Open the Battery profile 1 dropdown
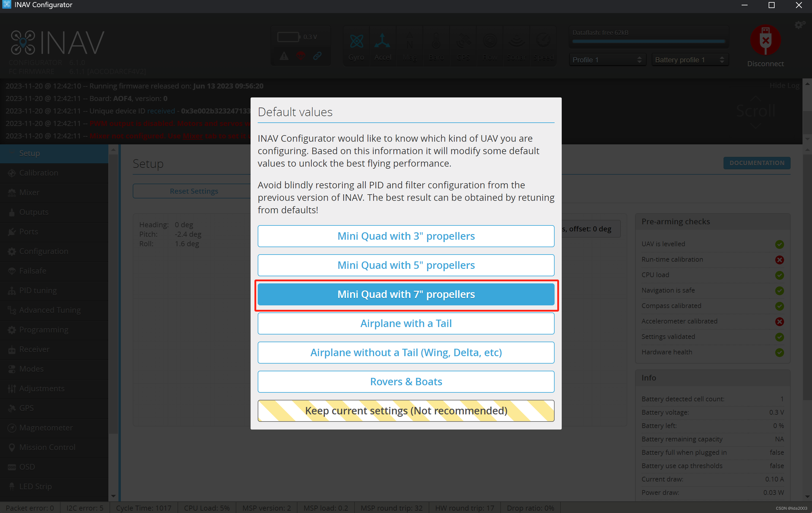This screenshot has height=513, width=812. [690, 60]
